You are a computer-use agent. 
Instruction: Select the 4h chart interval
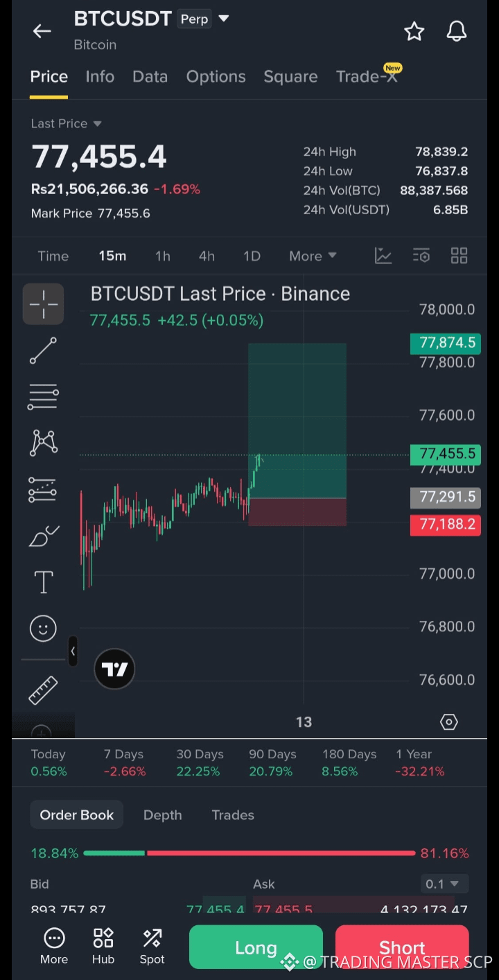[x=207, y=256]
